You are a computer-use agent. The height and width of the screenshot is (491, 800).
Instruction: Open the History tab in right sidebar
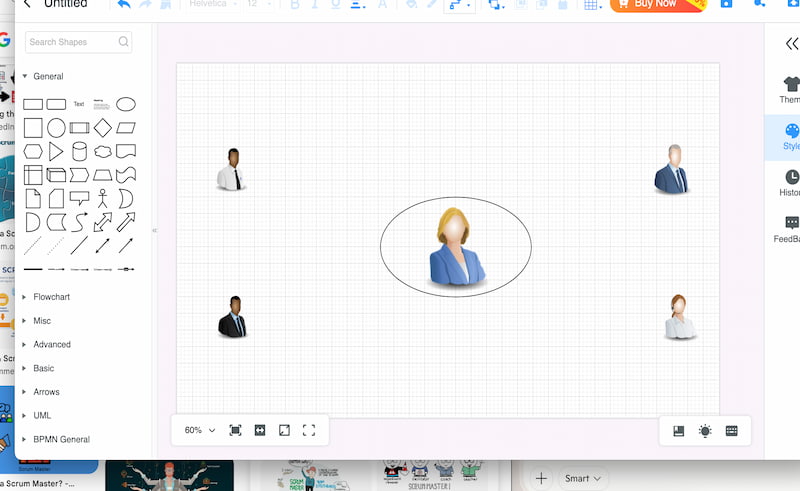pyautogui.click(x=790, y=183)
